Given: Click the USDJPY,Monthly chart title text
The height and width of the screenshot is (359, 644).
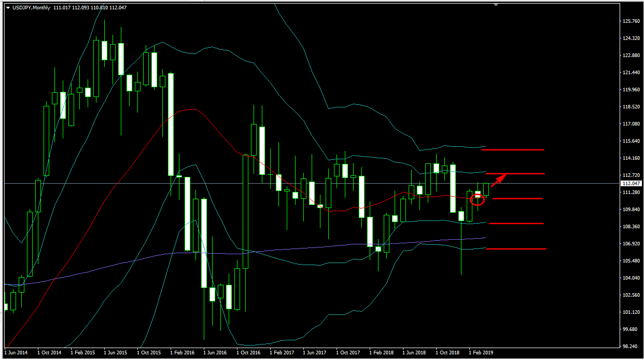Looking at the screenshot, I should [x=31, y=8].
